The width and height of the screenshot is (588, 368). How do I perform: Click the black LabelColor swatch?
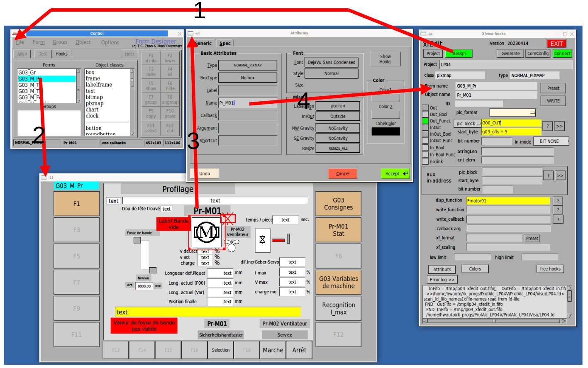[385, 132]
